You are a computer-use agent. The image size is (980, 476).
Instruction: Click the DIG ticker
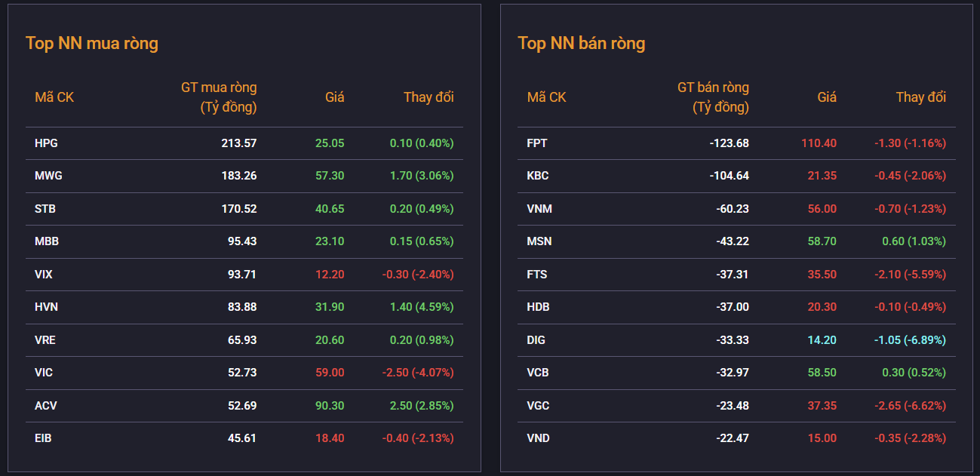536,339
